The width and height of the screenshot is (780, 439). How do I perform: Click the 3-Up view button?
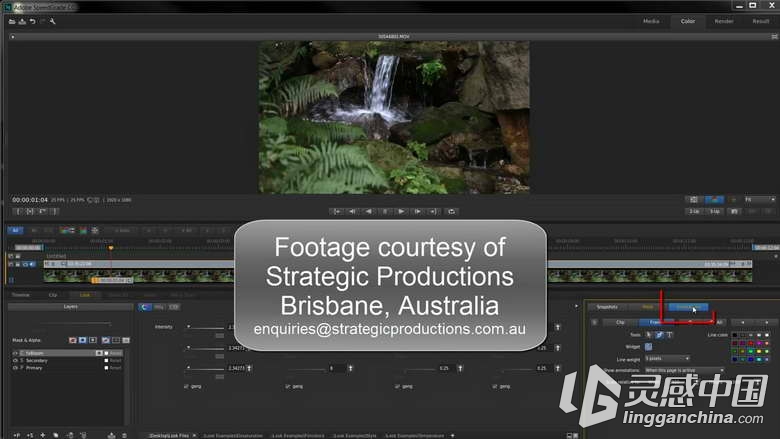tap(714, 211)
